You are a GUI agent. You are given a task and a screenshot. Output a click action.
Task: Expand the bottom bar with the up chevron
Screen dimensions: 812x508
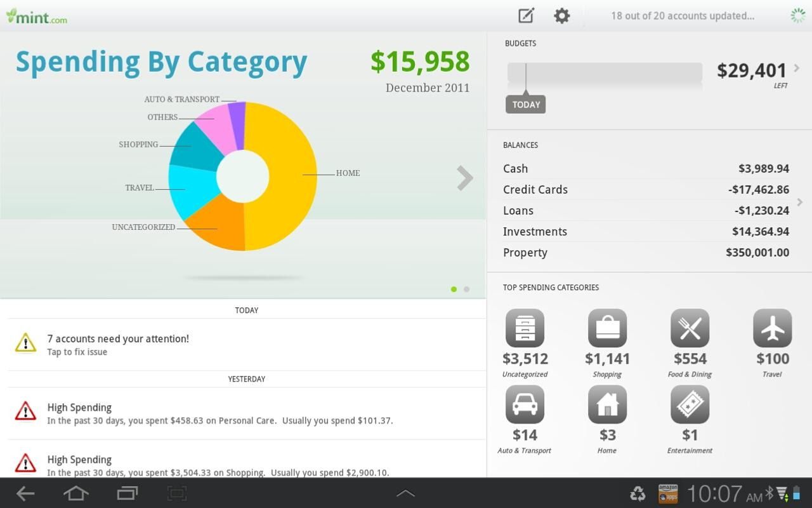pyautogui.click(x=405, y=493)
